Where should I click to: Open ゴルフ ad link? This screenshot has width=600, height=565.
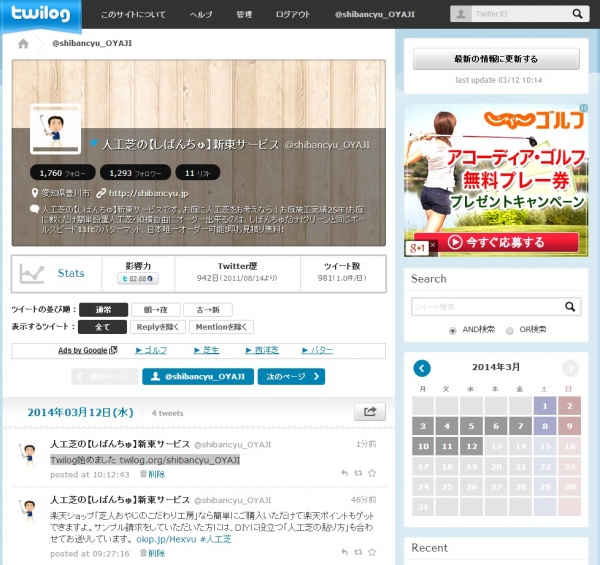(x=151, y=350)
